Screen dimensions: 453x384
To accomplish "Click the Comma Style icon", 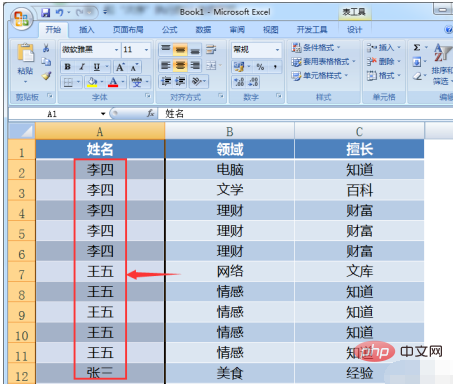I will (x=275, y=67).
